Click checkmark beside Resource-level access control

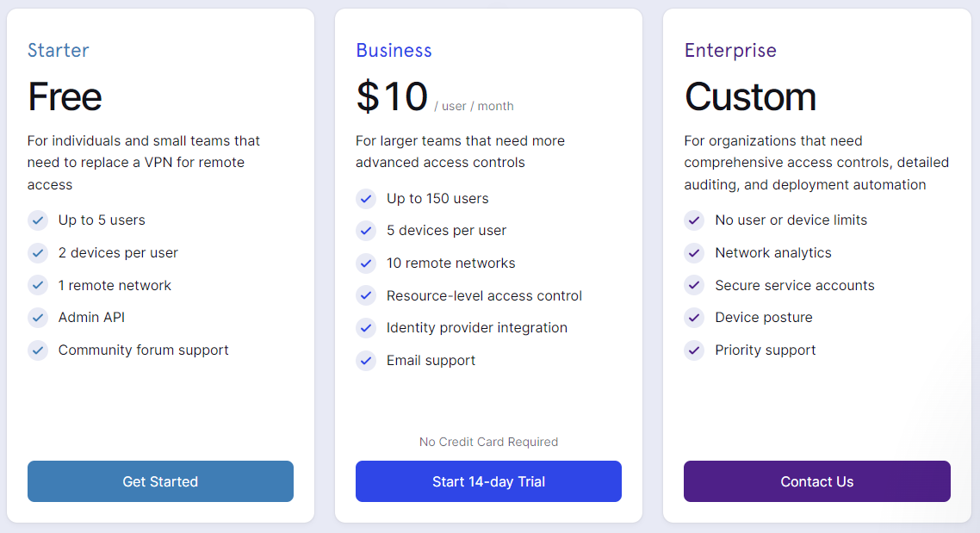click(366, 295)
